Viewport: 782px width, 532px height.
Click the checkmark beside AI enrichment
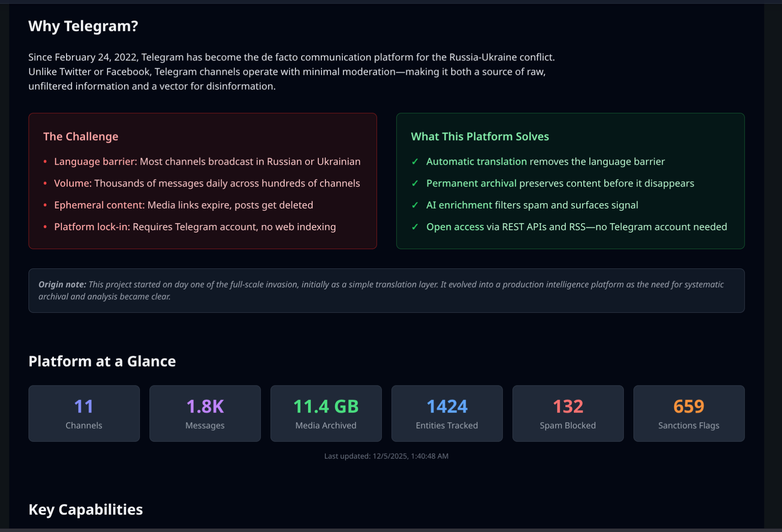[x=415, y=205]
